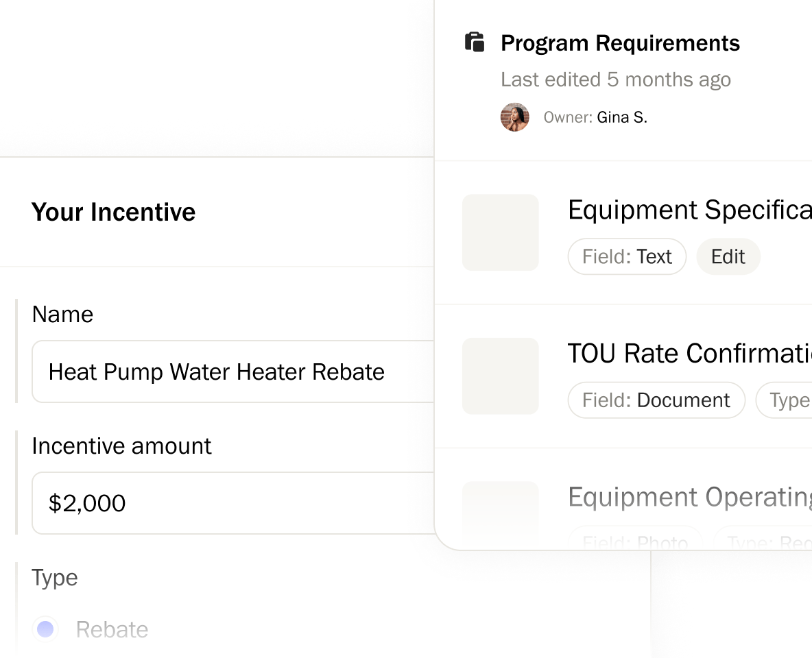812x658 pixels.
Task: Click the Incentive amount field showing $2,000
Action: [x=233, y=503]
